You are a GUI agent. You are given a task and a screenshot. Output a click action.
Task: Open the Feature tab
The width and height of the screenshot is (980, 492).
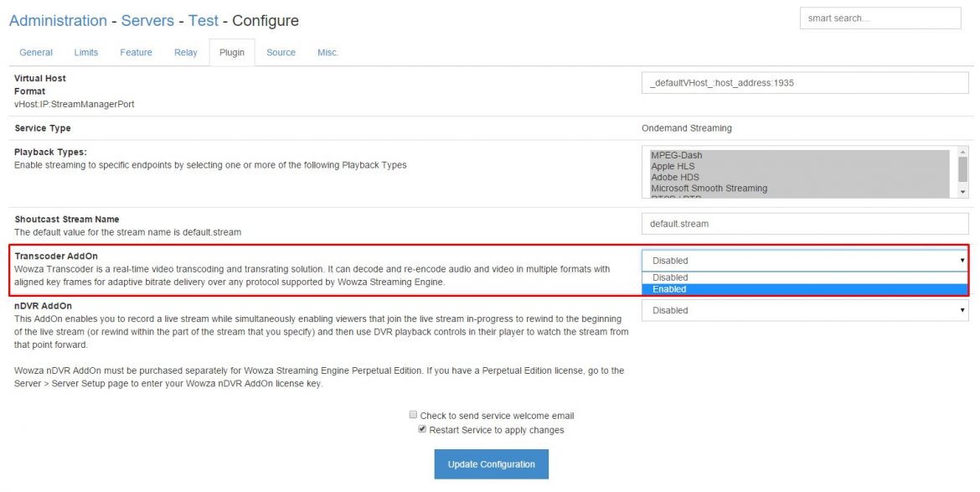coord(136,52)
